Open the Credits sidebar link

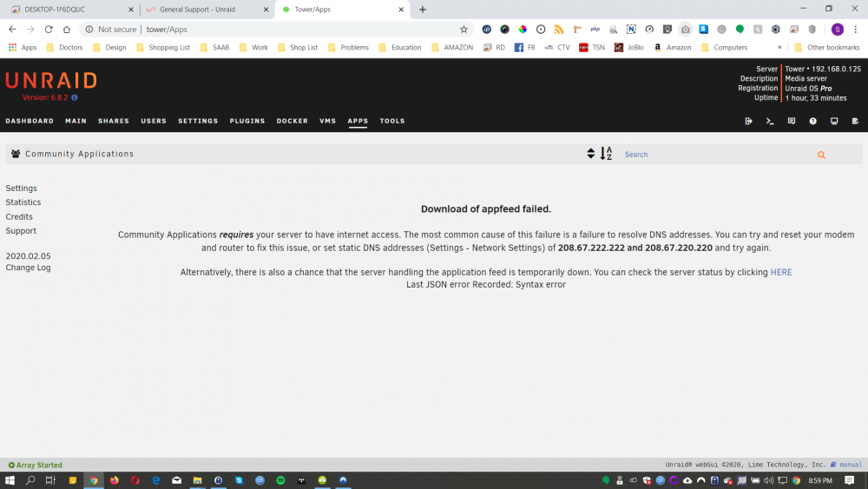click(19, 216)
